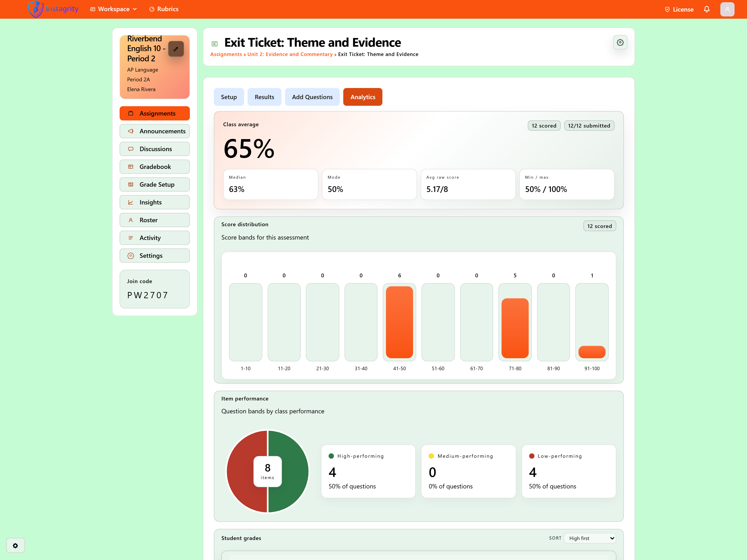
Task: Click the High-performing card
Action: point(368,471)
